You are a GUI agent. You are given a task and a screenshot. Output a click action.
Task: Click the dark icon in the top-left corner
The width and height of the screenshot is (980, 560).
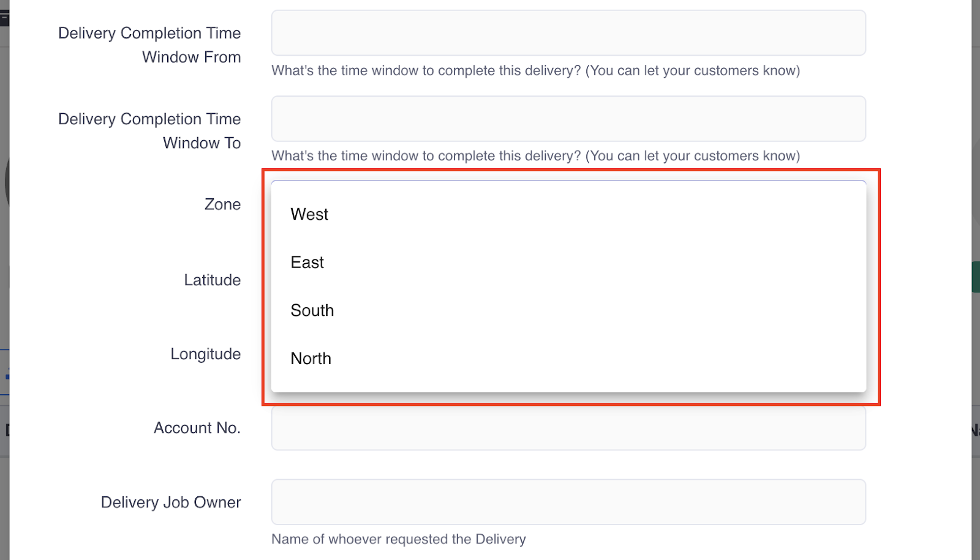(4, 17)
